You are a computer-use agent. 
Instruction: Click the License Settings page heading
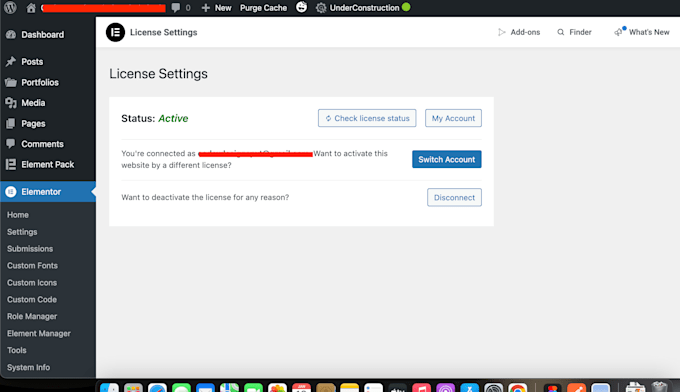(158, 74)
